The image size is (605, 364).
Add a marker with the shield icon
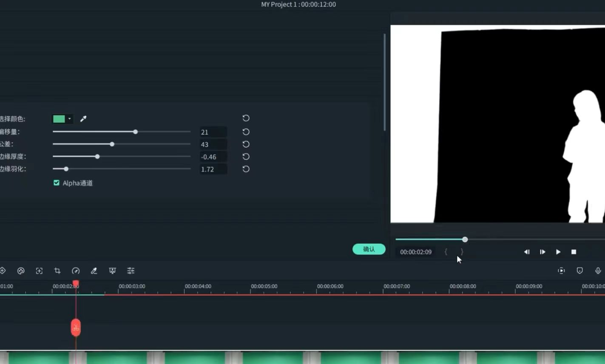point(579,271)
